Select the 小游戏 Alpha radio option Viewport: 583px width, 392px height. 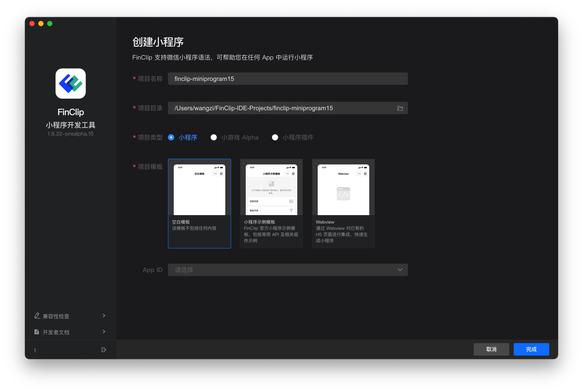pyautogui.click(x=214, y=138)
